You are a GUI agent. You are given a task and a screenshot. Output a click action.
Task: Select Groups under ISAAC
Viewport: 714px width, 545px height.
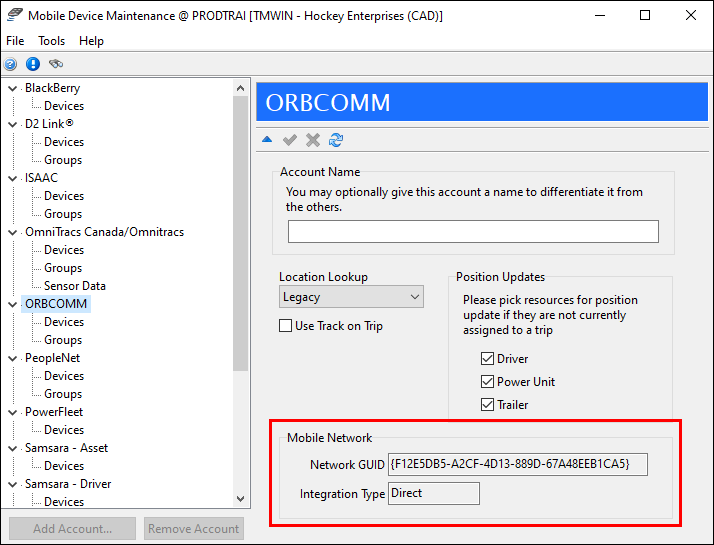coord(63,214)
